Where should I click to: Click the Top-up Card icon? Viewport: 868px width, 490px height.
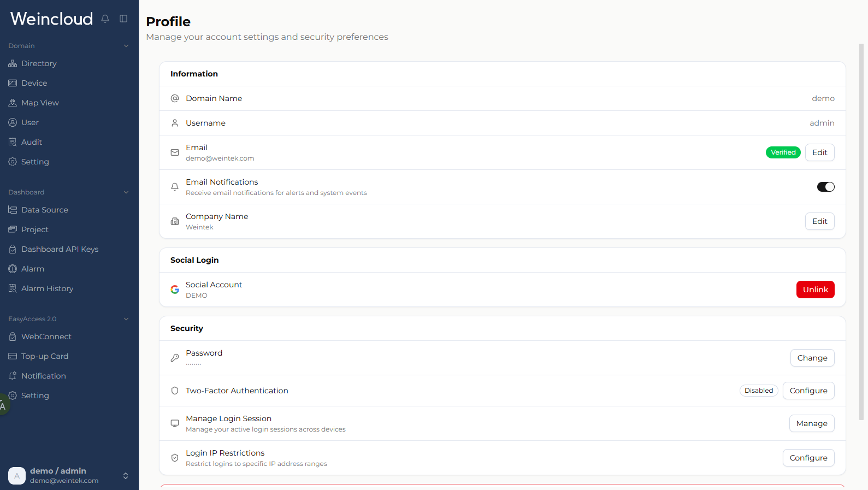(x=13, y=356)
